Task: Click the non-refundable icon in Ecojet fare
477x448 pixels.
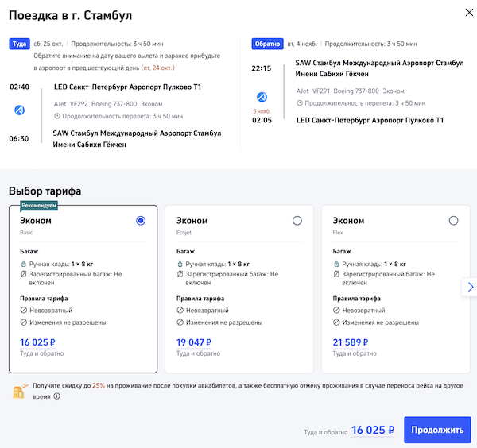Action: (180, 311)
